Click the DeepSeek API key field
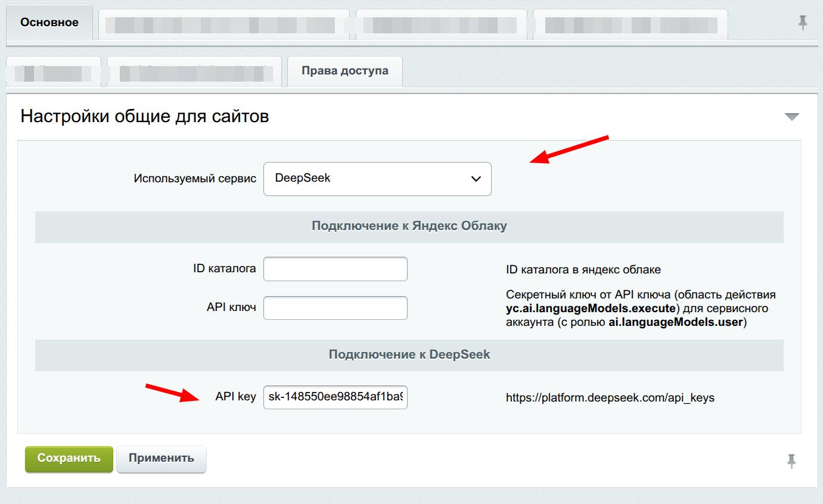Viewport: 823px width, 504px height. [335, 397]
